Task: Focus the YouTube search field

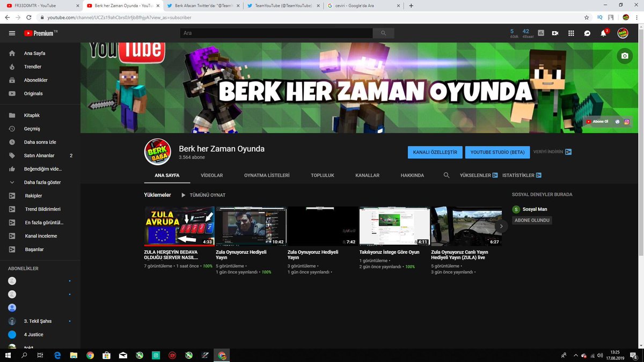Action: click(276, 33)
